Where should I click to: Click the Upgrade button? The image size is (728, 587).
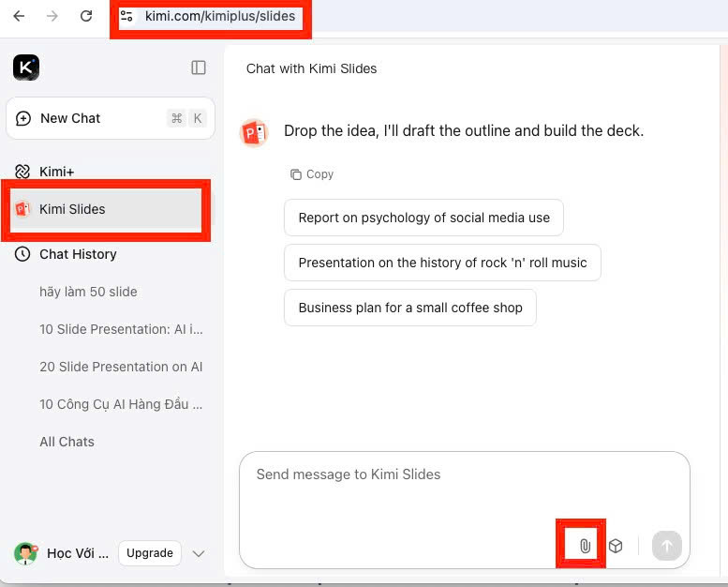click(150, 553)
